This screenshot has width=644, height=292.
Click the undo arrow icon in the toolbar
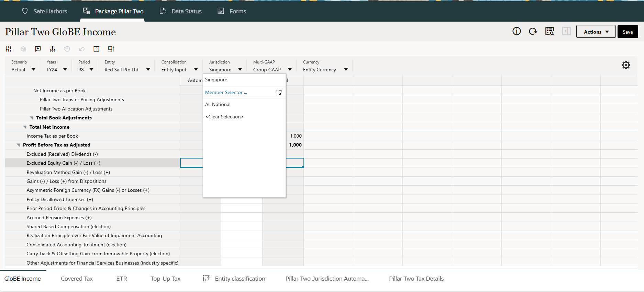point(82,49)
